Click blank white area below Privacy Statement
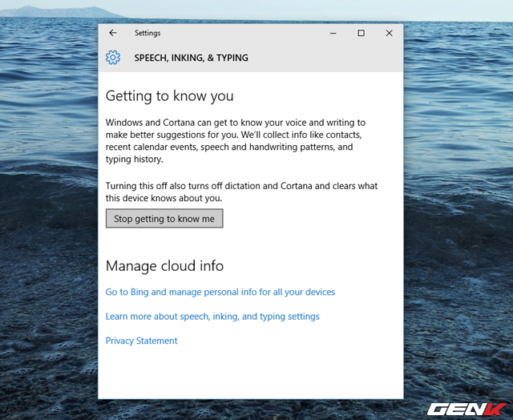 point(250,373)
